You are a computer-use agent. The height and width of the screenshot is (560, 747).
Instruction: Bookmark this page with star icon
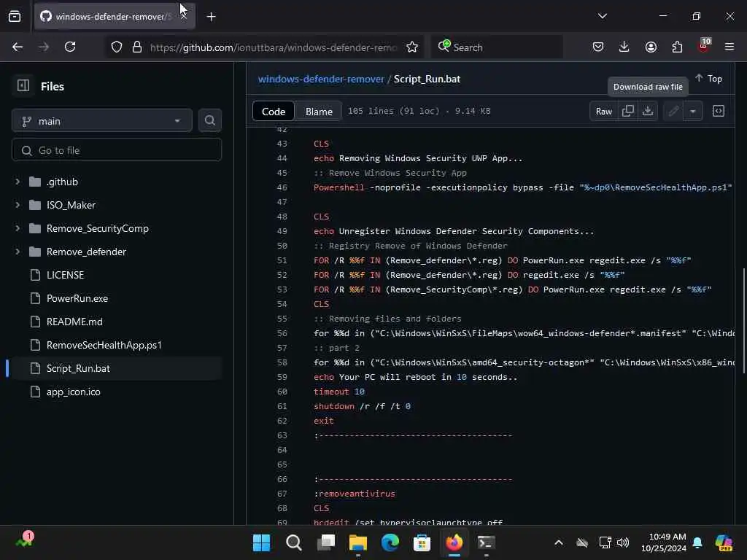(412, 47)
